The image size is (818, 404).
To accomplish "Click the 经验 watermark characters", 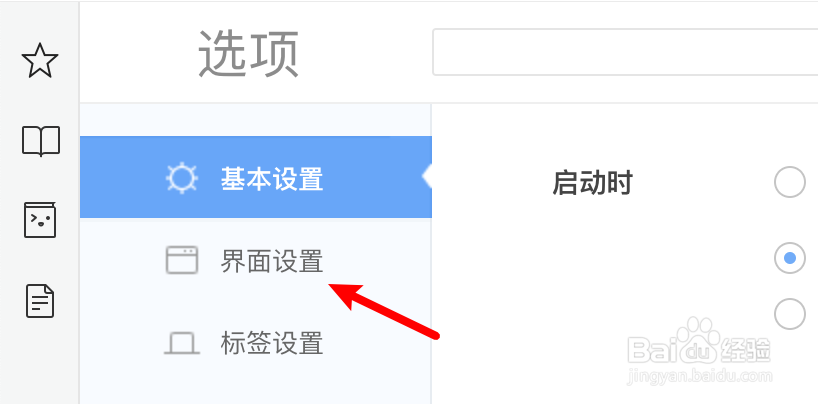I will coord(745,349).
